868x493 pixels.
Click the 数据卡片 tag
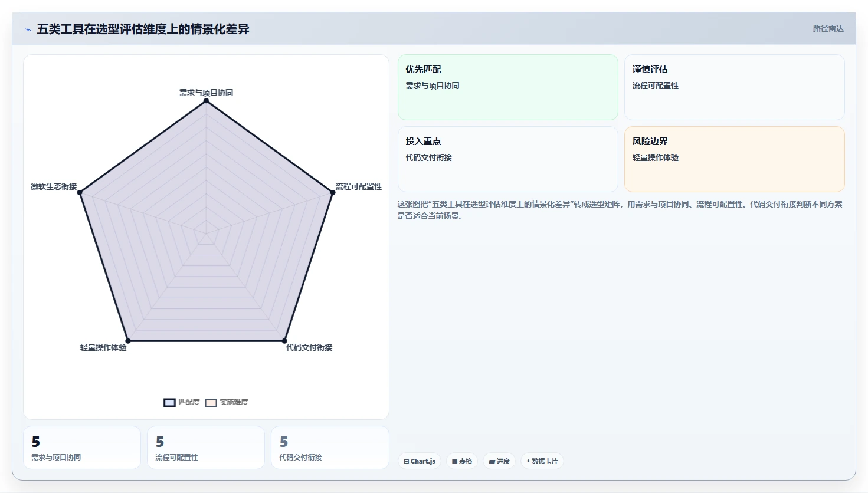tap(542, 461)
